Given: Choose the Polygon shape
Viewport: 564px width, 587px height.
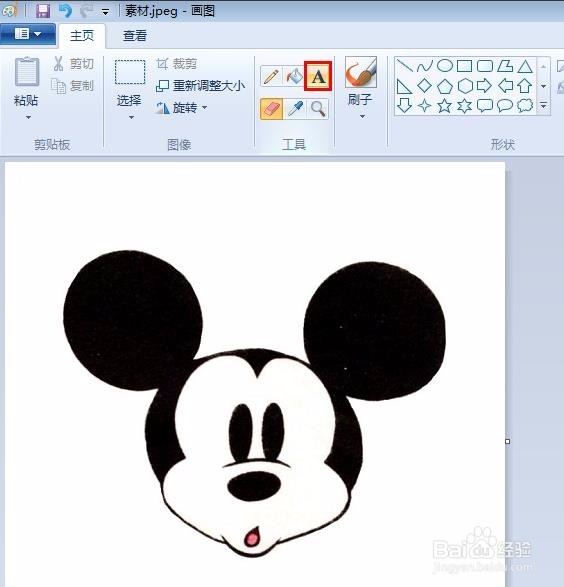Looking at the screenshot, I should 505,66.
